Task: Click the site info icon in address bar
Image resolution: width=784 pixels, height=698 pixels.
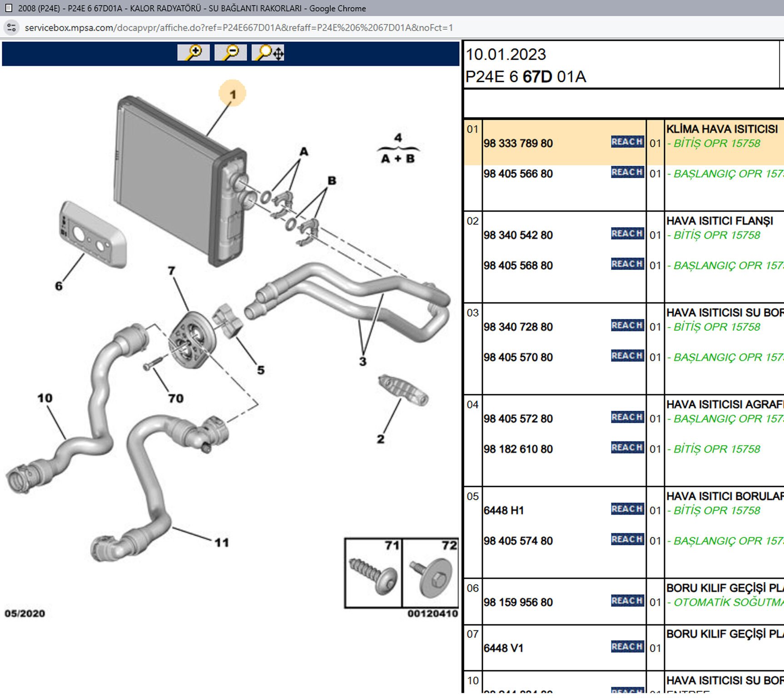Action: tap(11, 28)
